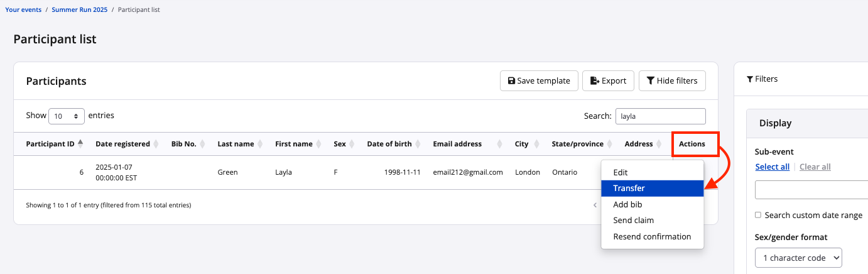Sort by Last name column arrow
The width and height of the screenshot is (868, 274).
tap(260, 144)
